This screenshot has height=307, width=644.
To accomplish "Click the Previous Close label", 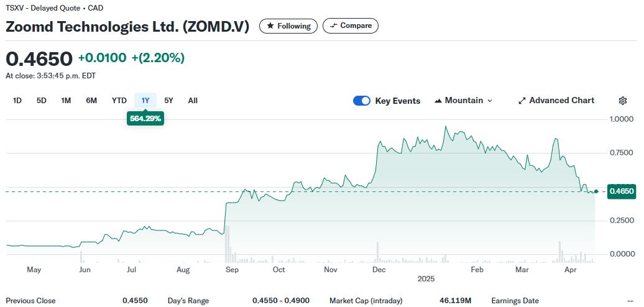I will point(30,301).
